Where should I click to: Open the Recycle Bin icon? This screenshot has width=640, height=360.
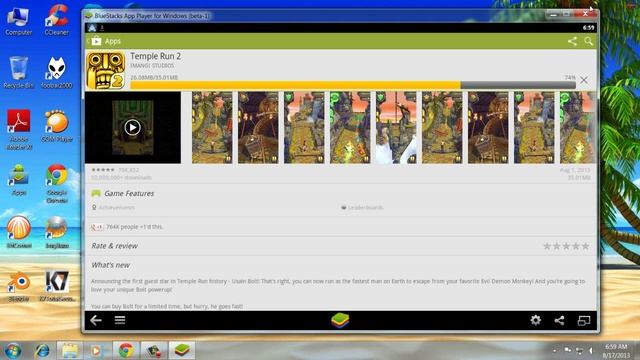tap(18, 73)
